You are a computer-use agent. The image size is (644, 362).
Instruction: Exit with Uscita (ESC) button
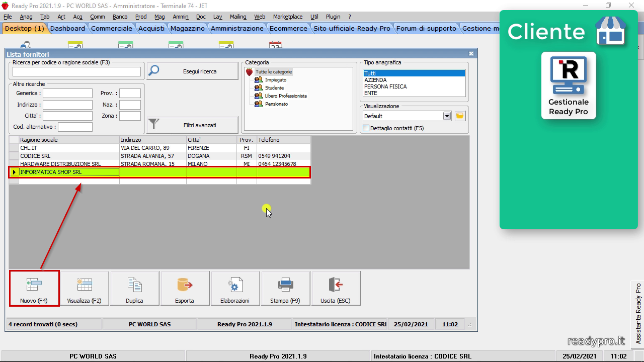point(336,289)
